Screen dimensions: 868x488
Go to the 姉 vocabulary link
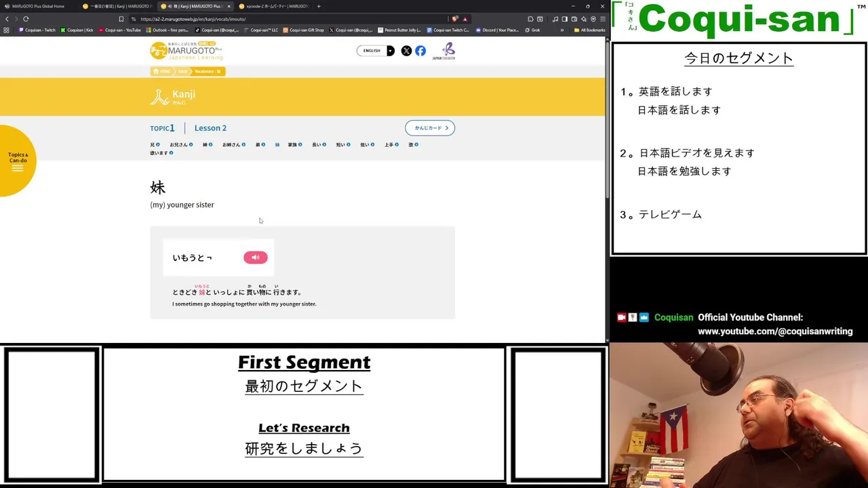coord(208,144)
